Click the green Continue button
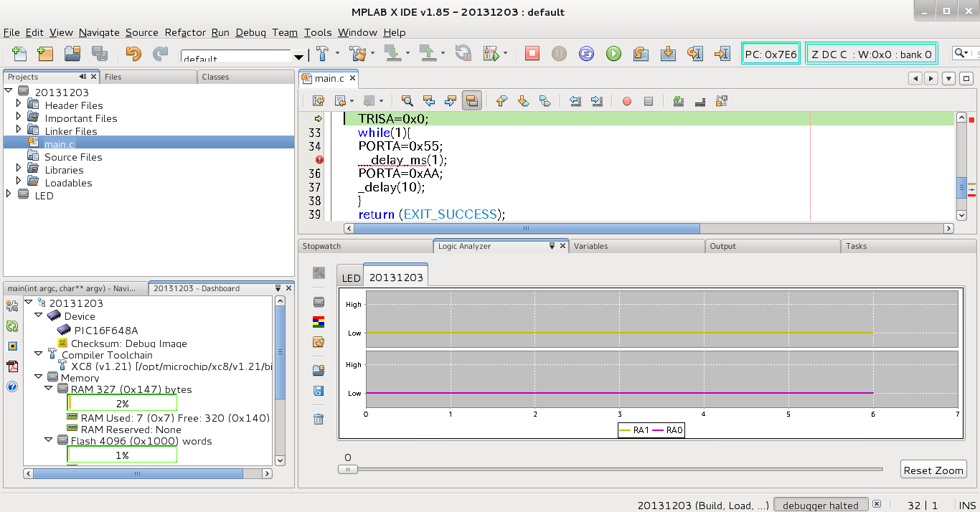 coord(613,54)
